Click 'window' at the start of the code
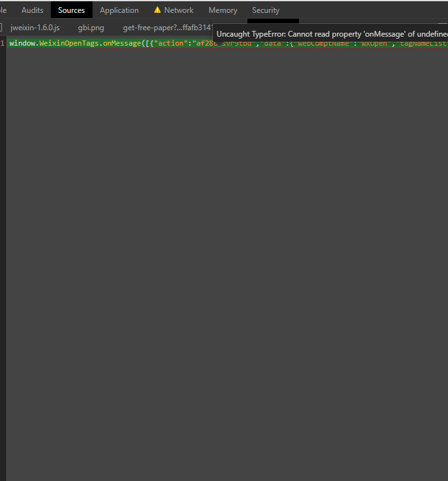Image resolution: width=448 pixels, height=481 pixels. point(22,43)
